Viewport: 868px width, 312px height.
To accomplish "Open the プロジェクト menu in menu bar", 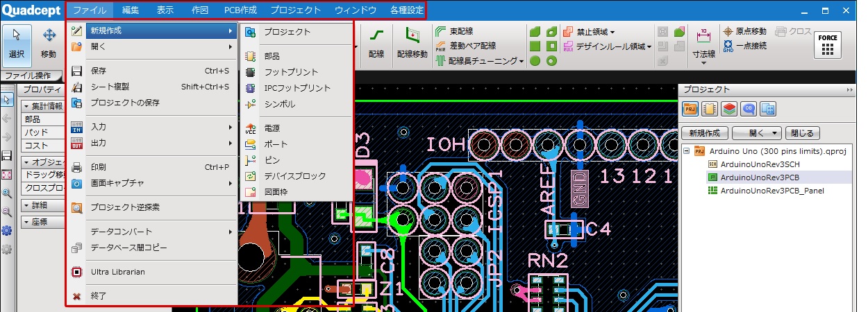I will tap(296, 10).
